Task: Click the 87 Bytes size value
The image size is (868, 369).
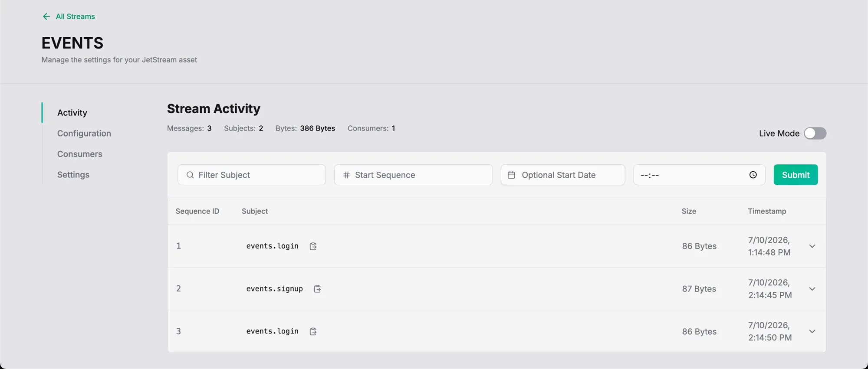Action: (699, 289)
